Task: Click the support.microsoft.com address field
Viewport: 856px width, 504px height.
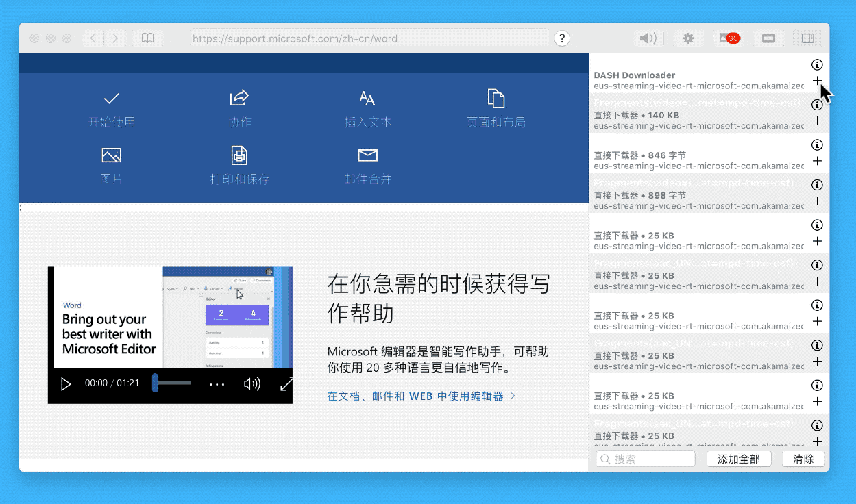Action: point(370,38)
